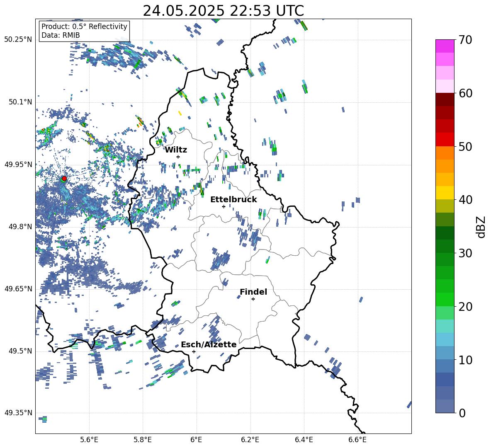Click the 49.95°N latitude label
491x448 pixels.
(18, 164)
